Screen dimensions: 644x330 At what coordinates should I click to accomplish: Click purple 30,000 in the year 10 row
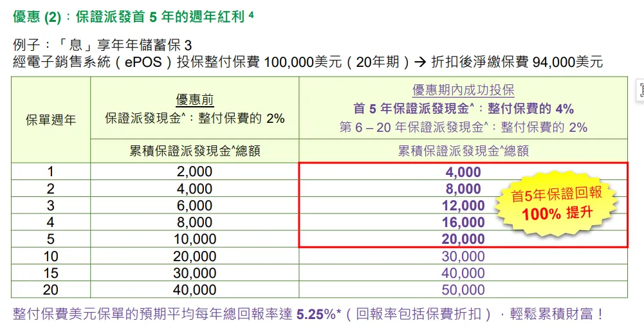(x=463, y=257)
